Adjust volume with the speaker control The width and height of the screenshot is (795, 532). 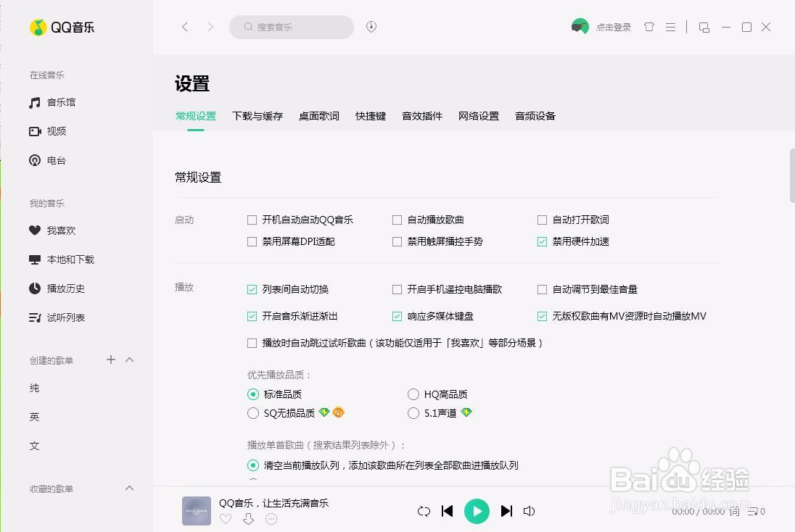[x=529, y=511]
